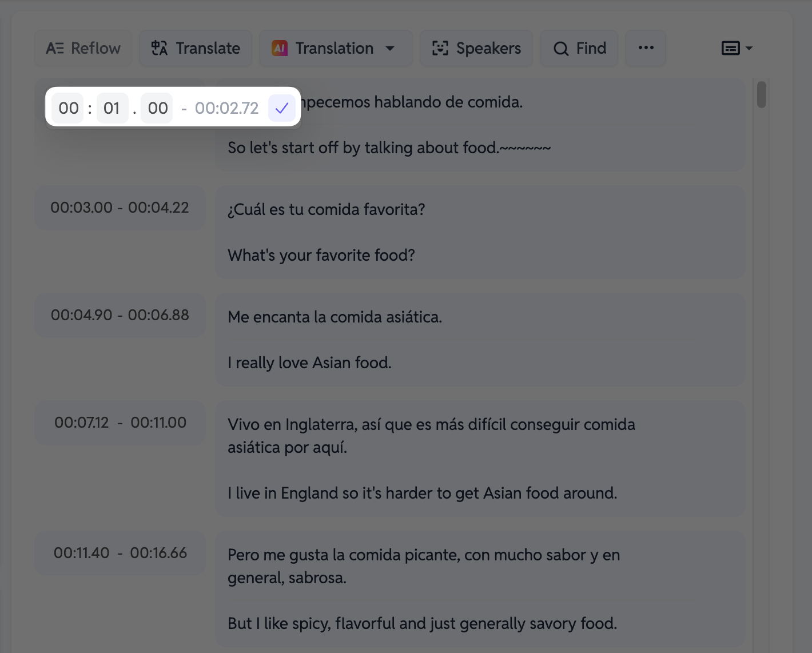This screenshot has height=653, width=812.
Task: Click the line '¿Cuál es tu comida favorita?'
Action: [327, 210]
